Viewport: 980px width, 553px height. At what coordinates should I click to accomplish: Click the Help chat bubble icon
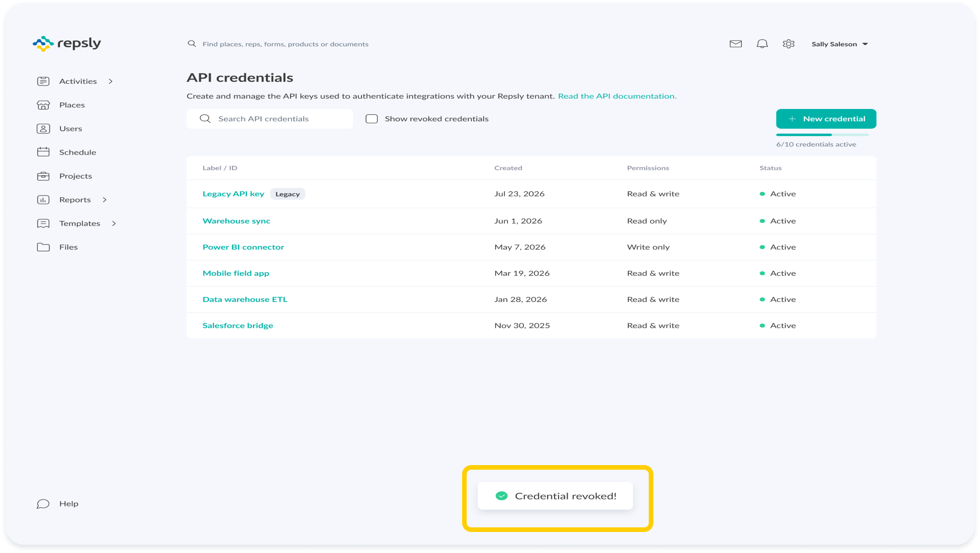point(43,504)
